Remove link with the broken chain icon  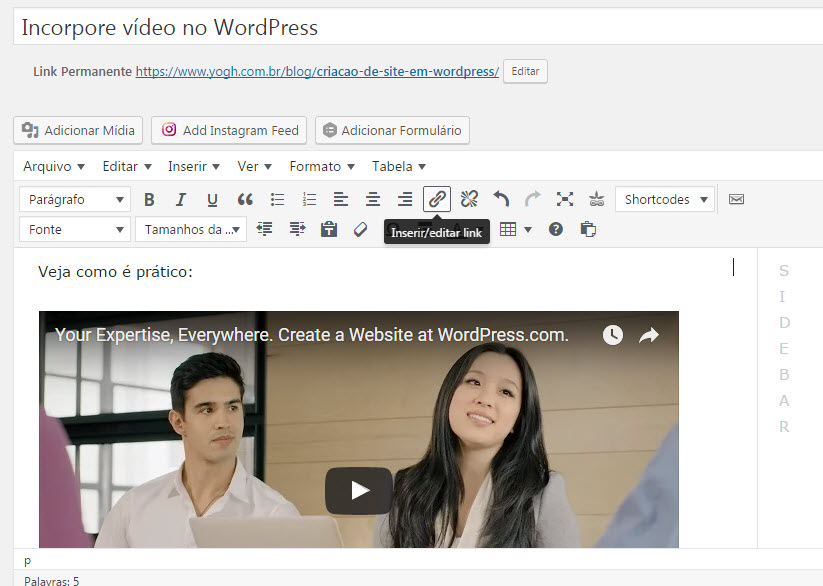point(469,200)
